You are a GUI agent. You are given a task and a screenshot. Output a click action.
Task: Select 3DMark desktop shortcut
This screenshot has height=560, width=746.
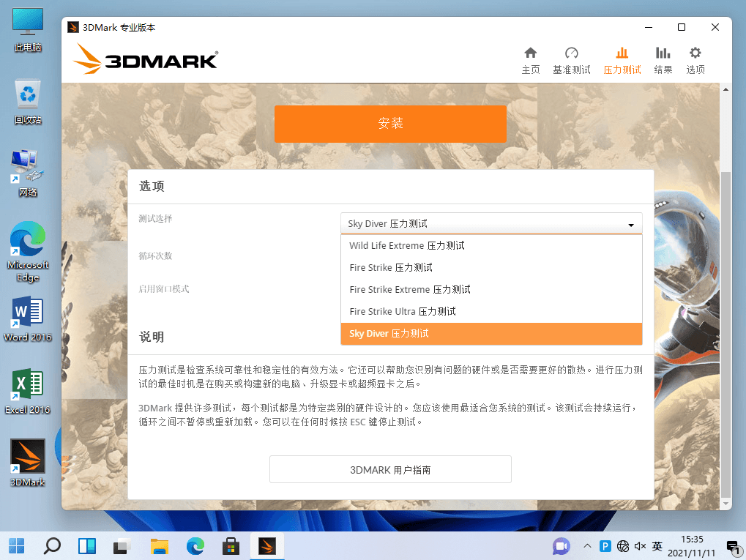28,463
